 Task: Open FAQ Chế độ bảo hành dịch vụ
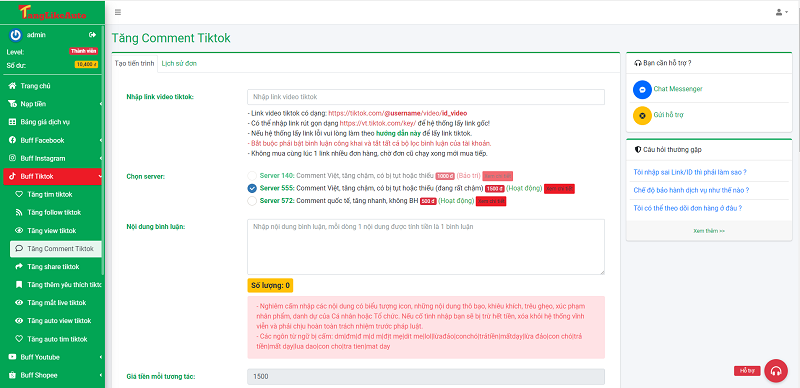pyautogui.click(x=691, y=190)
